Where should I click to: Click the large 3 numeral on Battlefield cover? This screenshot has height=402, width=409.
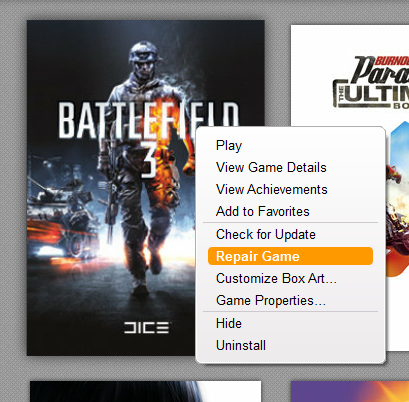point(149,159)
